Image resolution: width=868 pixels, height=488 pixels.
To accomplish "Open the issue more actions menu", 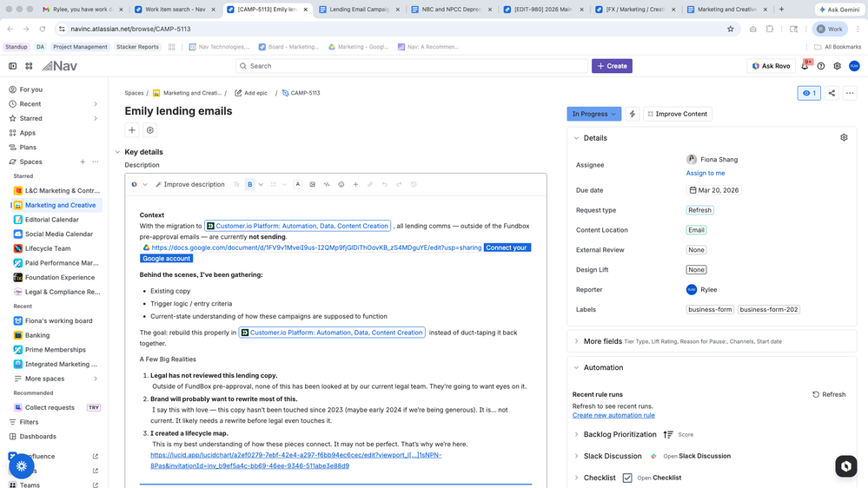I will tap(850, 93).
